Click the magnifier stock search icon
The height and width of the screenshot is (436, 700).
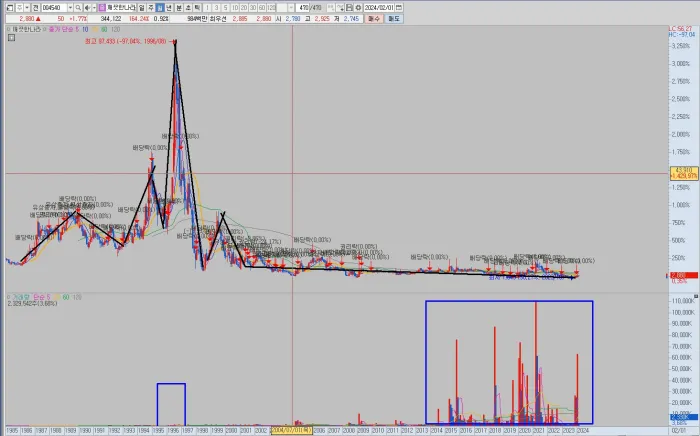coord(78,8)
